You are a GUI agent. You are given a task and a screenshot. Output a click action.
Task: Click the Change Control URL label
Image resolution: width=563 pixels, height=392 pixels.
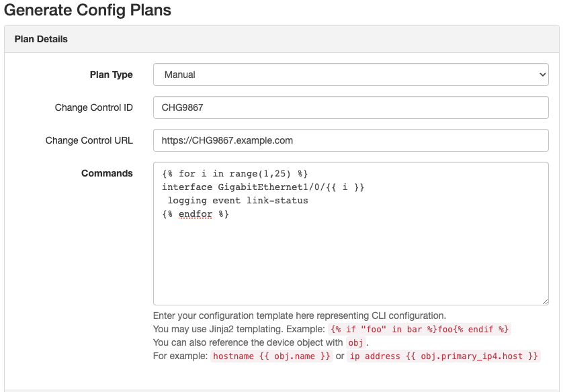(89, 140)
